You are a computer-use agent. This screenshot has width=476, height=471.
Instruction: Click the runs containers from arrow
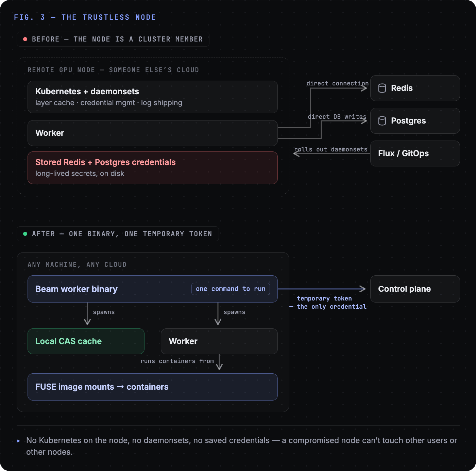219,362
